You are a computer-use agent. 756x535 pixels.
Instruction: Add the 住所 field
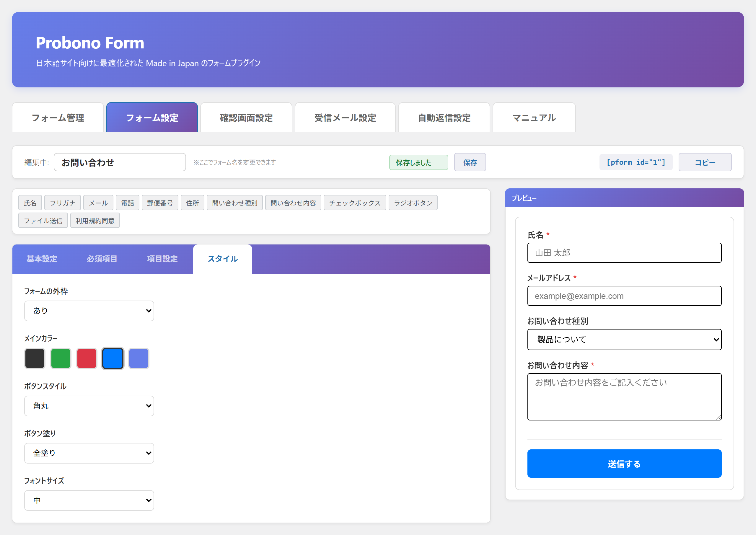192,203
